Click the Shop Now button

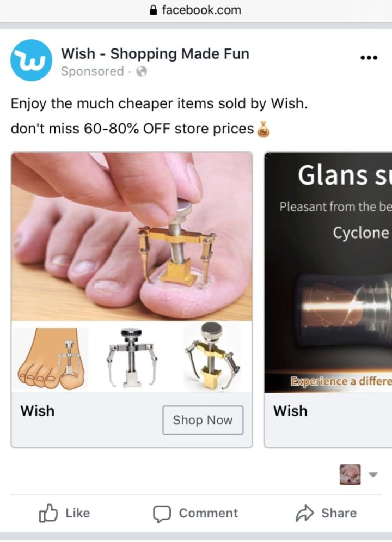coord(203,420)
